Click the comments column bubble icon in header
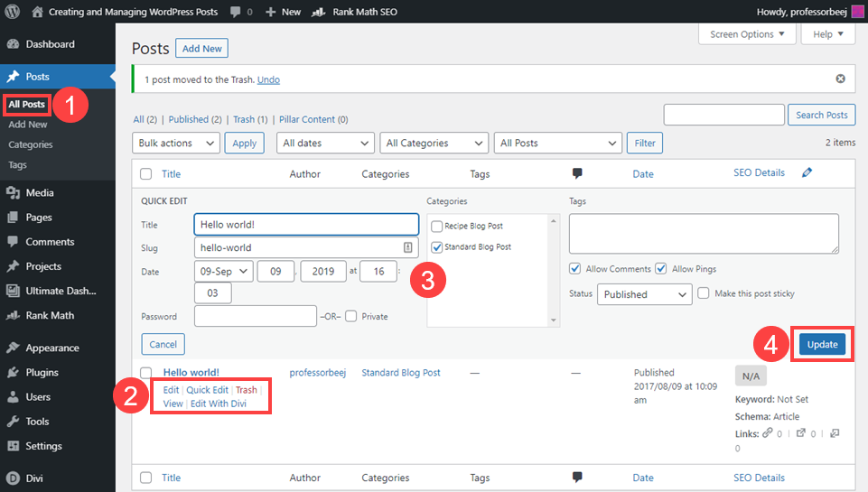The width and height of the screenshot is (868, 492). tap(577, 173)
